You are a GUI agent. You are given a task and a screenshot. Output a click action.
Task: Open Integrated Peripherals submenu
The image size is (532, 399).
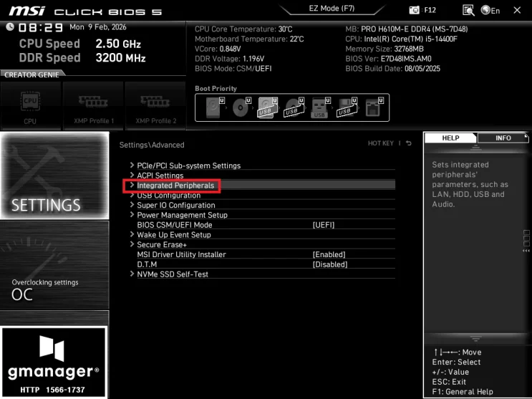(262, 185)
